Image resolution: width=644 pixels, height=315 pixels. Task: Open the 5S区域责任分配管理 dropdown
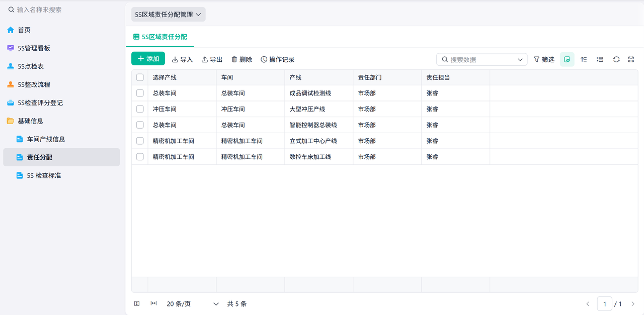(168, 15)
